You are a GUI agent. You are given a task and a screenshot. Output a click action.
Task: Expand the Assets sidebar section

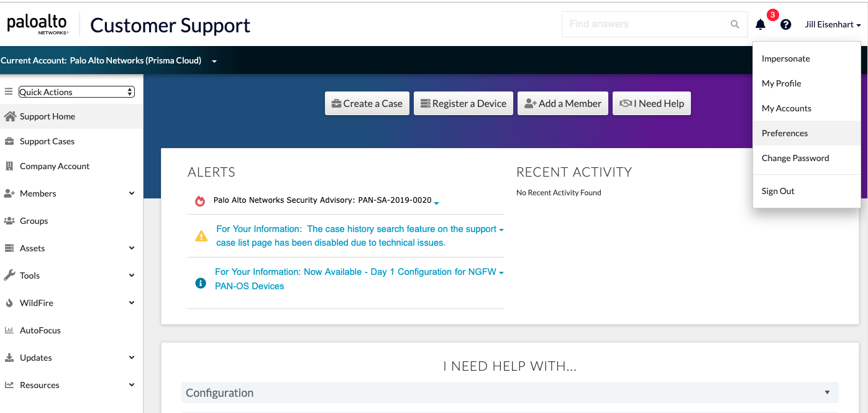click(x=131, y=248)
